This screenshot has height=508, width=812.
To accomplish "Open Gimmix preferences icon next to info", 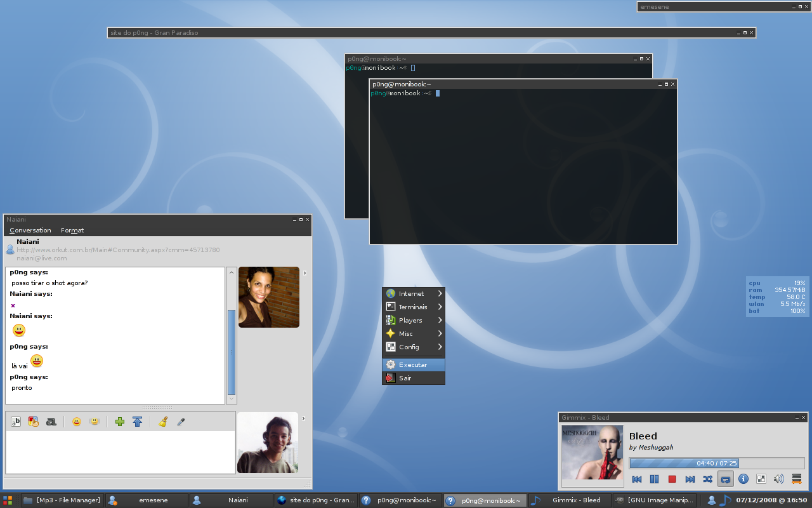I will [x=761, y=479].
